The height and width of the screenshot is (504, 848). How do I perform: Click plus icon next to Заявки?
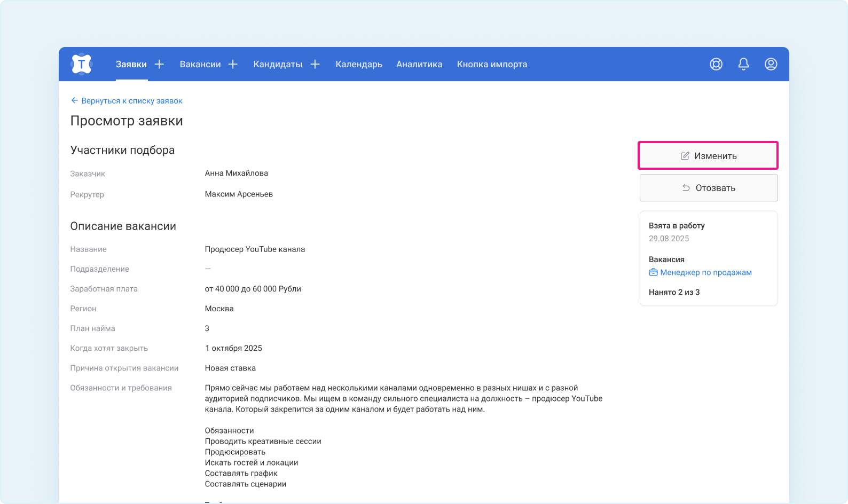(159, 65)
